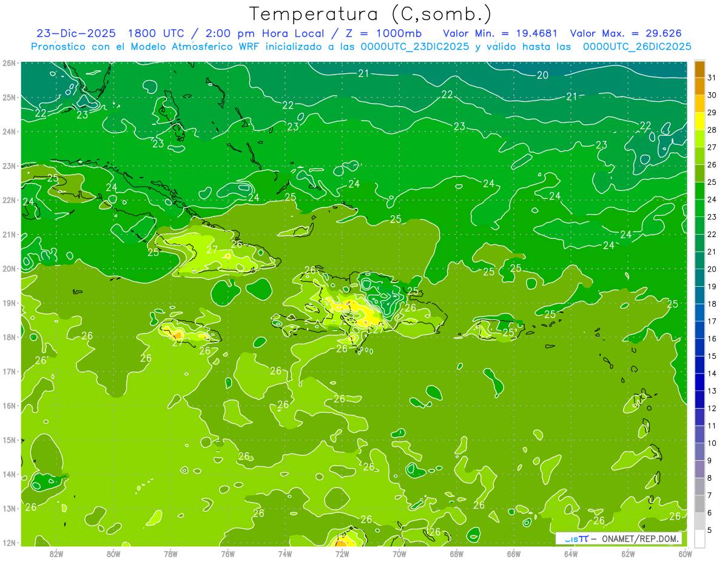Click the purple swatch between 8 and 9
The height and width of the screenshot is (562, 728).
[x=700, y=469]
